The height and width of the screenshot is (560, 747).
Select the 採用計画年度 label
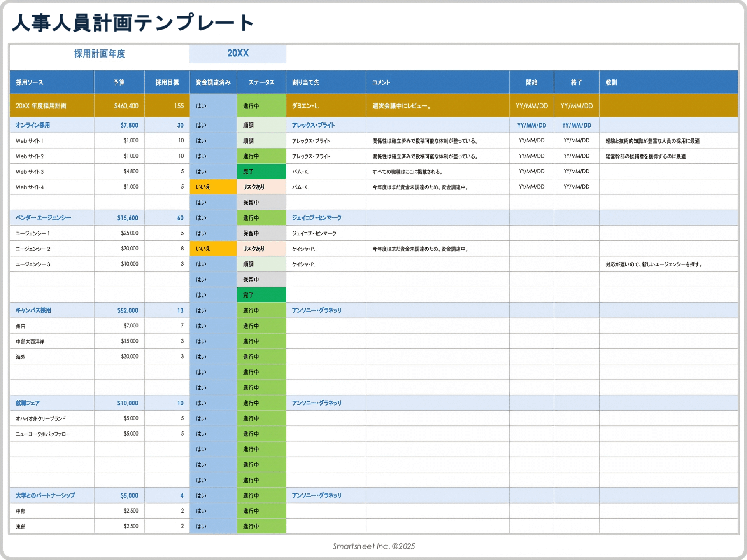click(x=100, y=54)
